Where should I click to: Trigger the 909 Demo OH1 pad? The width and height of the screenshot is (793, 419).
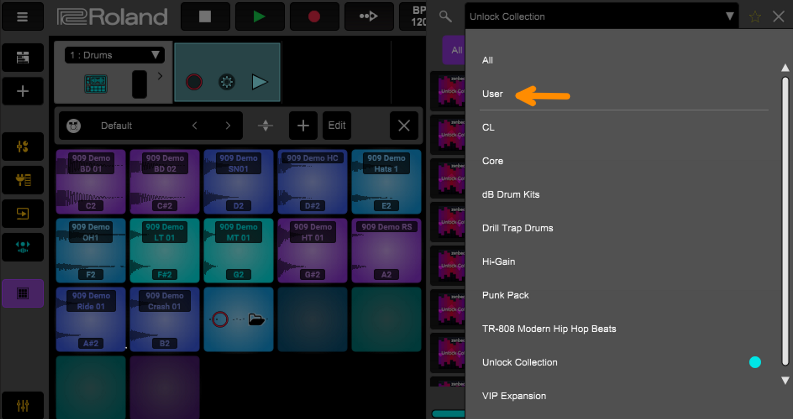(91, 250)
